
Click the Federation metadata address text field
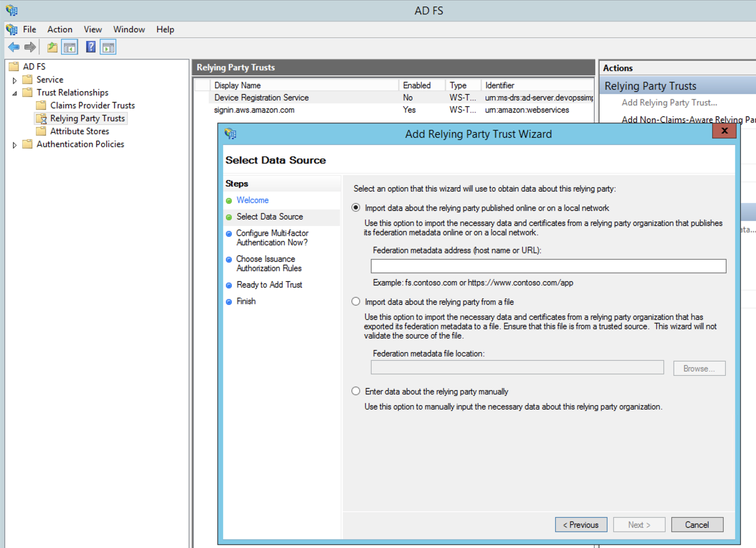[548, 266]
